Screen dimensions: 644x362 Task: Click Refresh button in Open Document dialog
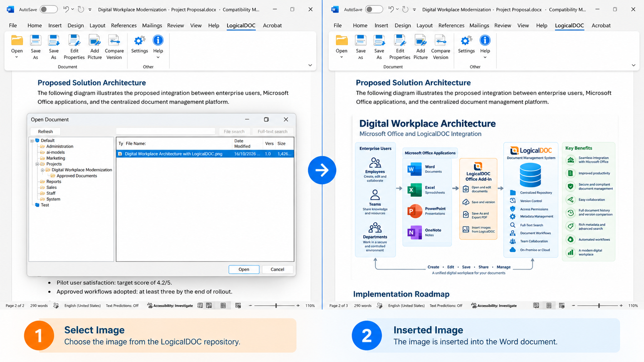45,132
